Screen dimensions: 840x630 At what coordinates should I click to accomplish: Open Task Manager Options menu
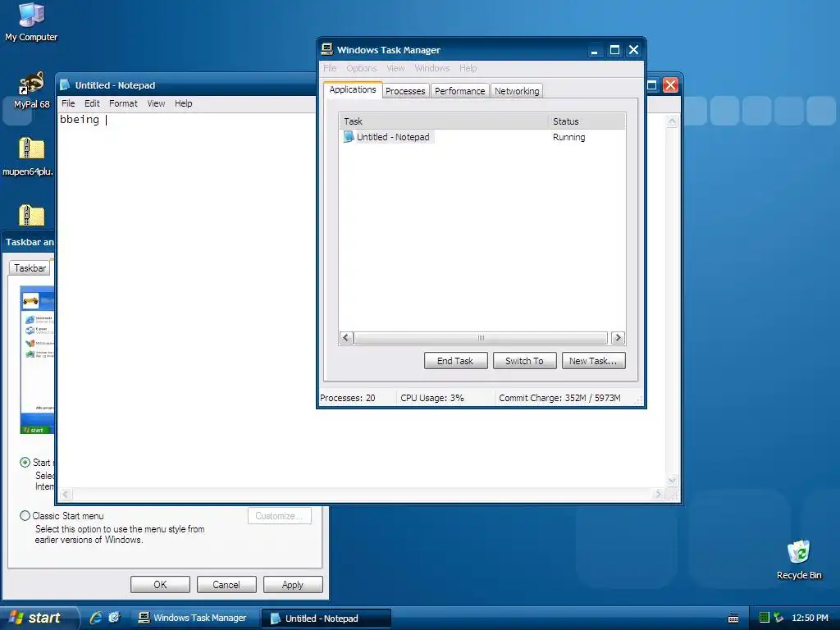click(x=362, y=68)
